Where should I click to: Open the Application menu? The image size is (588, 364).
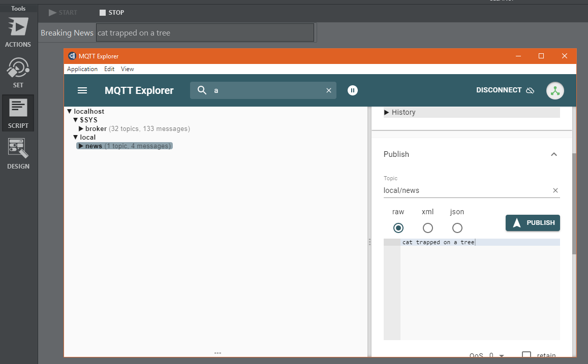(x=82, y=69)
